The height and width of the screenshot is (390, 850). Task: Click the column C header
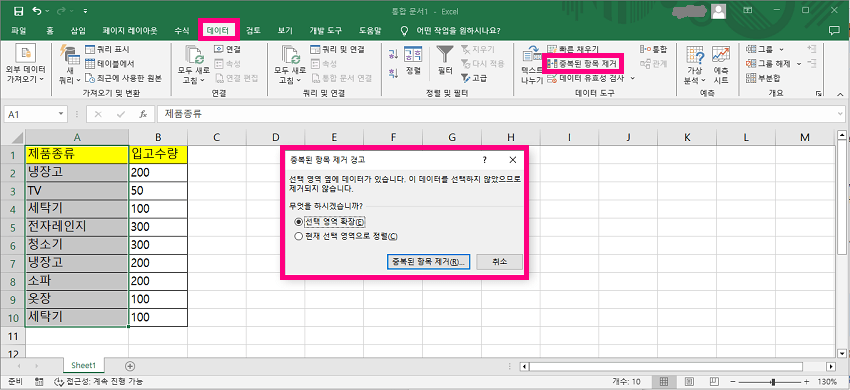pyautogui.click(x=216, y=137)
